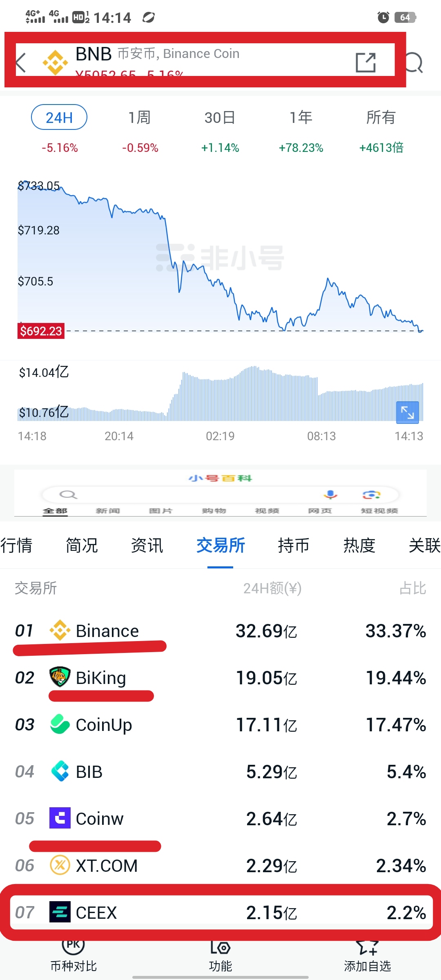
Task: Select the 1年 time range
Action: point(301,118)
